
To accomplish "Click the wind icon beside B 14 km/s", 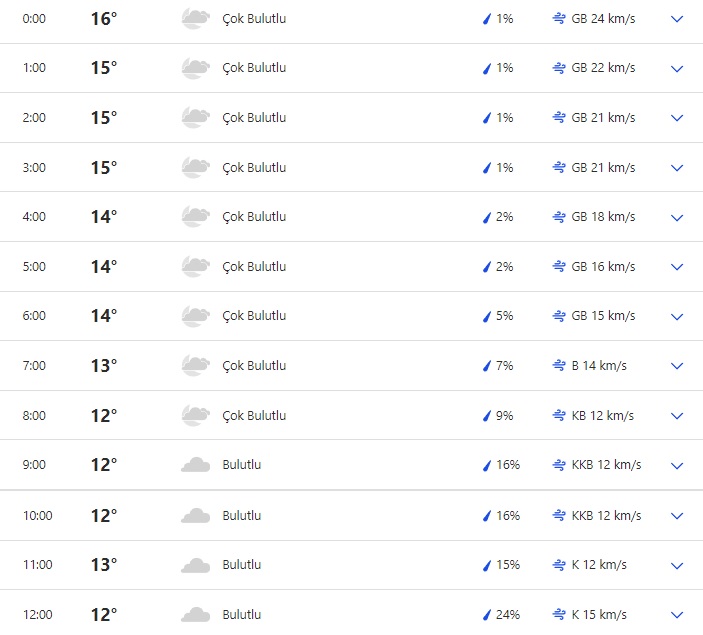I will click(x=559, y=366).
